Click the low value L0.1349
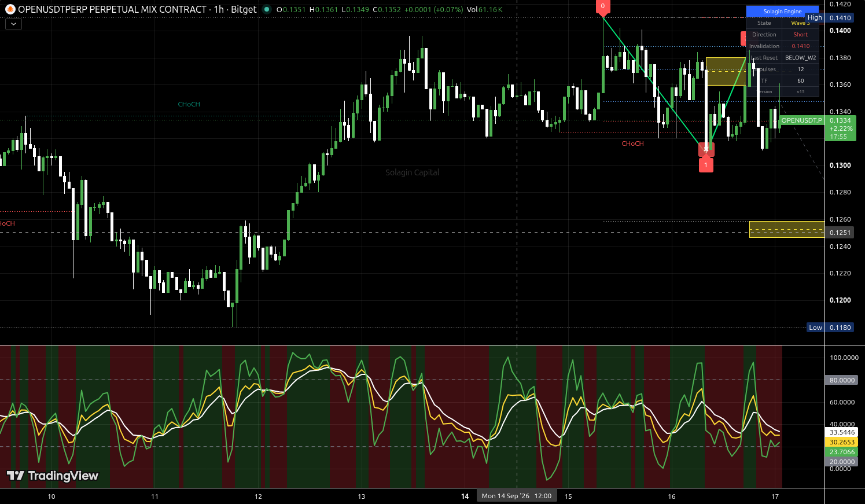 [x=355, y=9]
